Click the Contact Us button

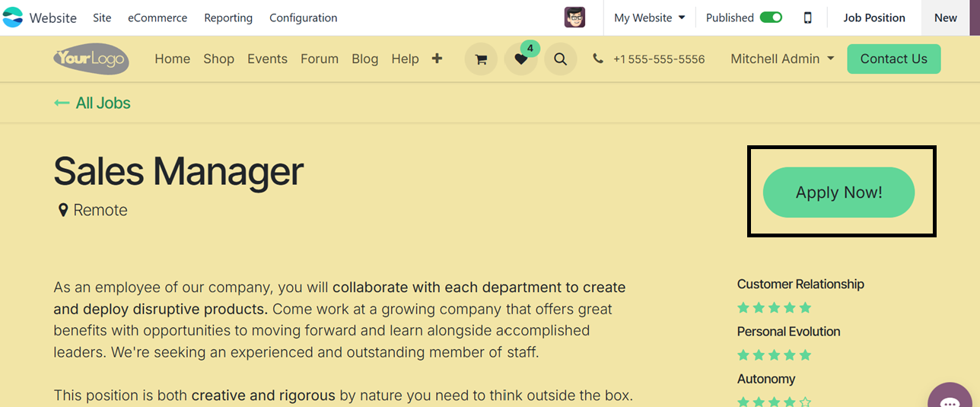coord(894,59)
